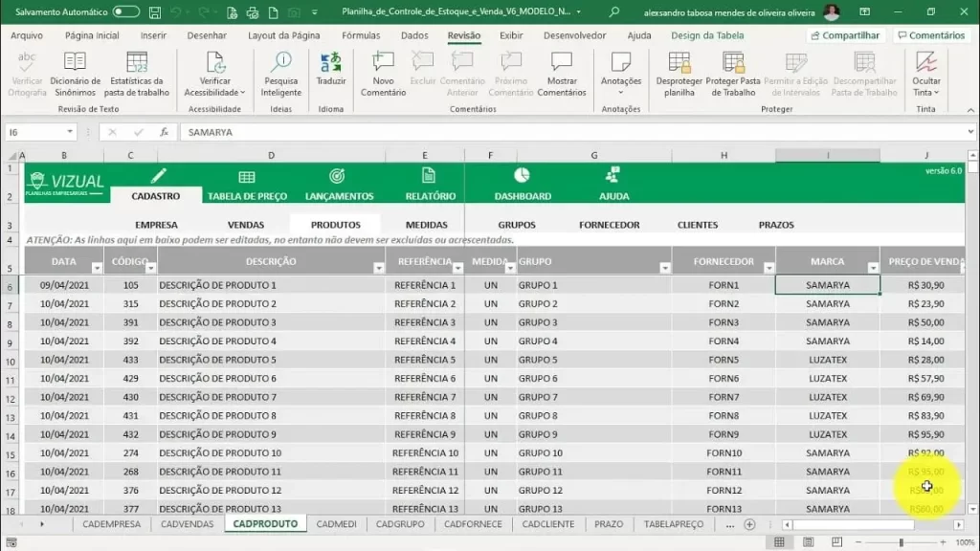Select the CADFORNECE sheet tab

[x=473, y=524]
